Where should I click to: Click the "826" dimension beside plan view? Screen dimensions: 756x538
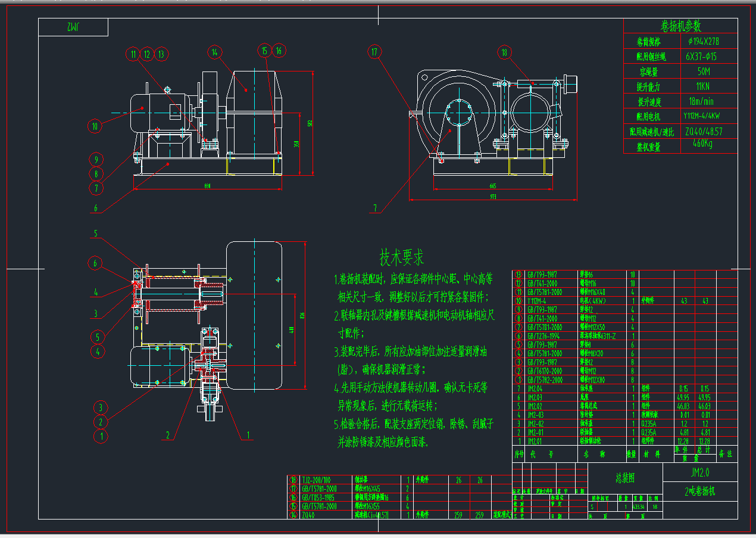[302, 315]
